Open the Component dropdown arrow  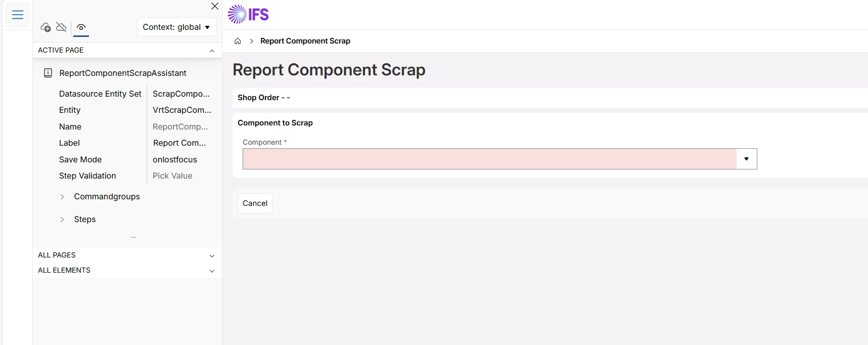pos(746,159)
